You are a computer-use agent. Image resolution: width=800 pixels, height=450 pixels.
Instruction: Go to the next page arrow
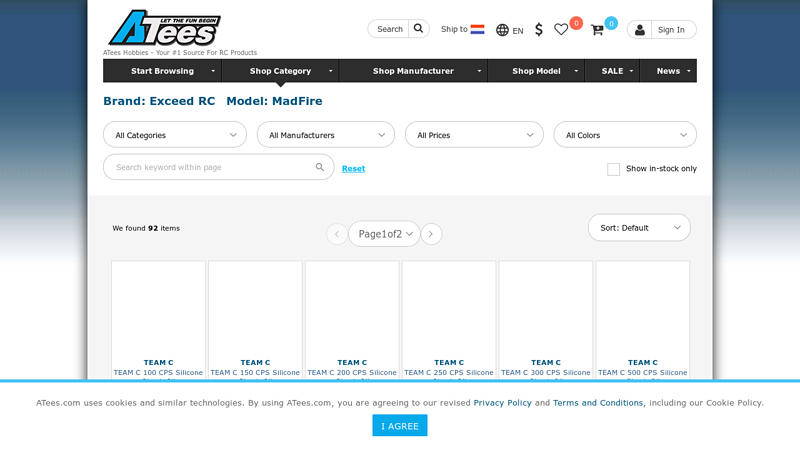(431, 234)
